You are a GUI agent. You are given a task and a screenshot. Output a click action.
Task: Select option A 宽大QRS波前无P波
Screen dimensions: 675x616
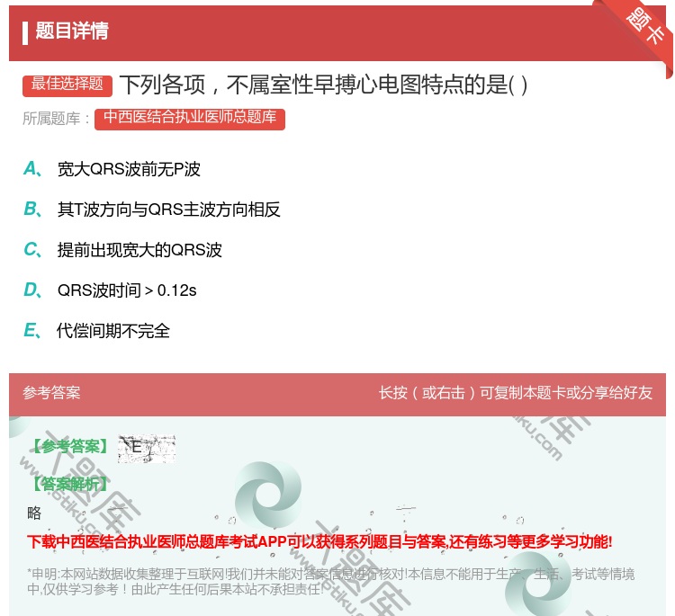(112, 169)
